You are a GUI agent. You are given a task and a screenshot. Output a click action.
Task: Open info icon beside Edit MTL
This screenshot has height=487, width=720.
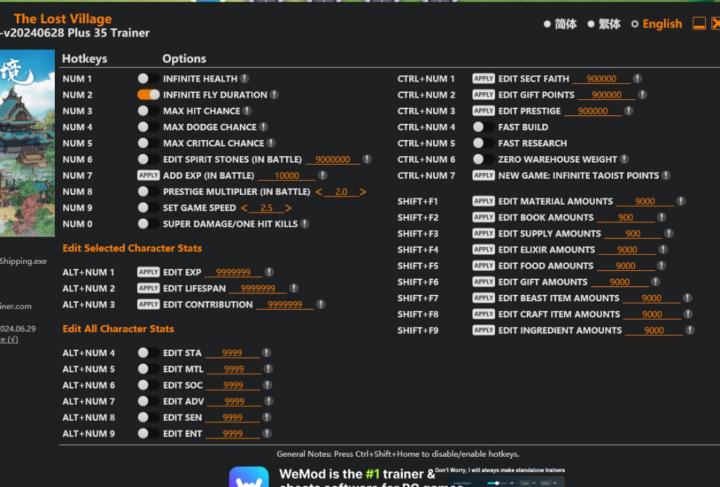(x=269, y=369)
